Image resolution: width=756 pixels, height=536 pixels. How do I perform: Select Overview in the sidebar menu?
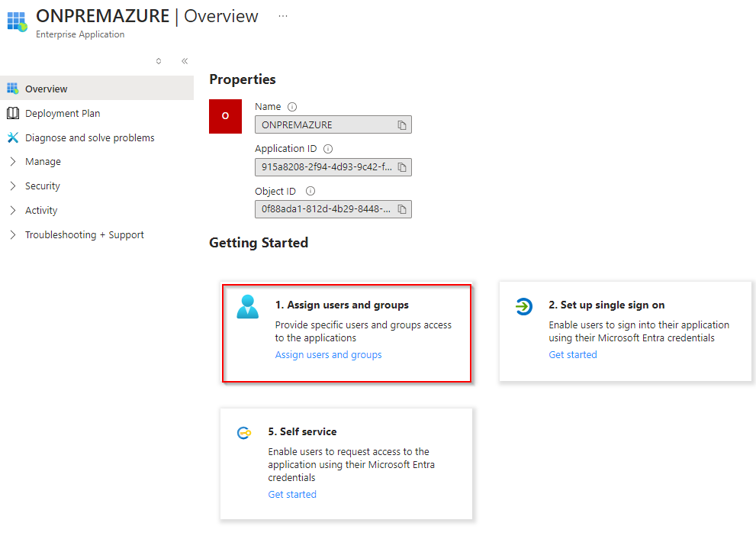[97, 89]
